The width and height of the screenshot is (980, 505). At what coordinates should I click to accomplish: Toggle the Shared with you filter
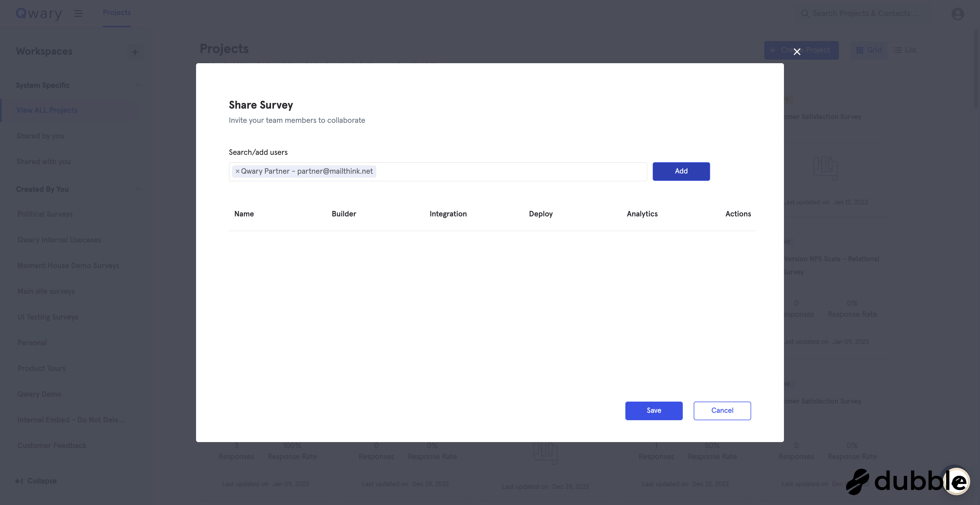click(43, 161)
